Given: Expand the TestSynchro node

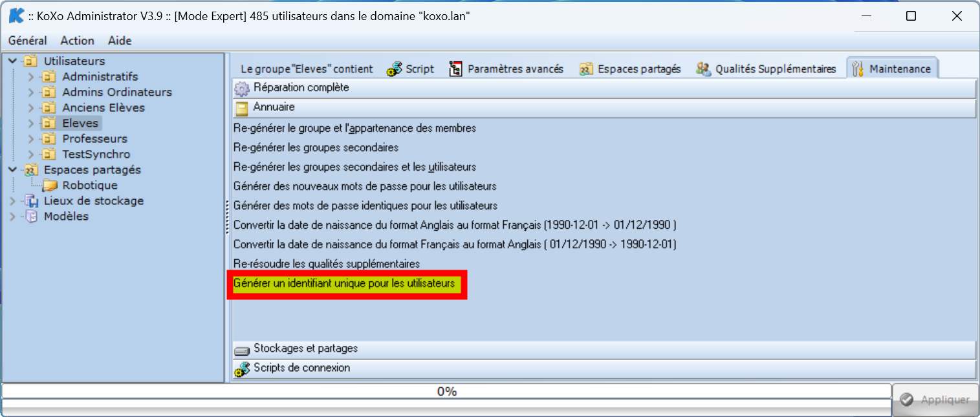Looking at the screenshot, I should [x=30, y=155].
